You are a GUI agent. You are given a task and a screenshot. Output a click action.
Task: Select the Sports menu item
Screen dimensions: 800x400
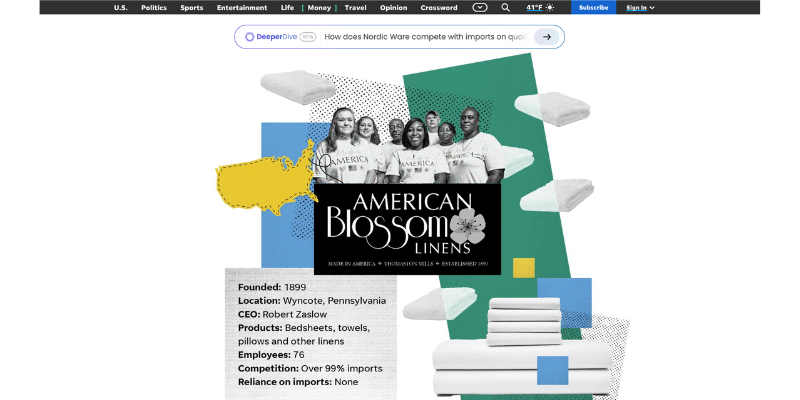click(191, 7)
